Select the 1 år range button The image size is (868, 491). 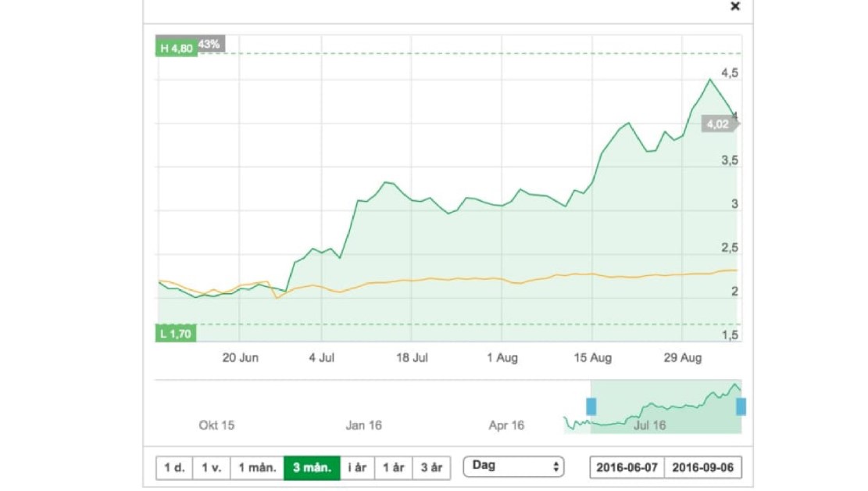[393, 468]
